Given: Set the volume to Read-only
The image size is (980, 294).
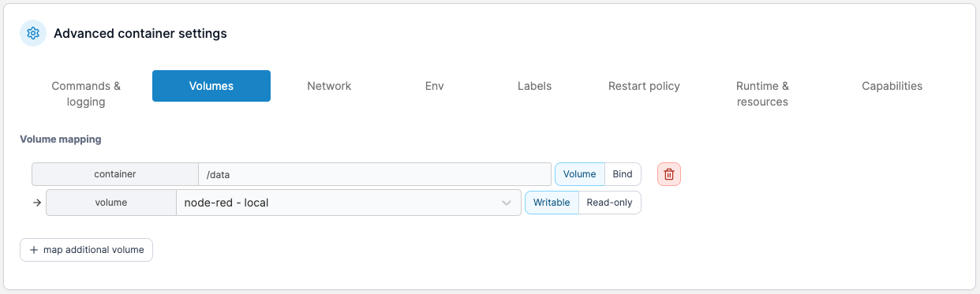Looking at the screenshot, I should [610, 203].
